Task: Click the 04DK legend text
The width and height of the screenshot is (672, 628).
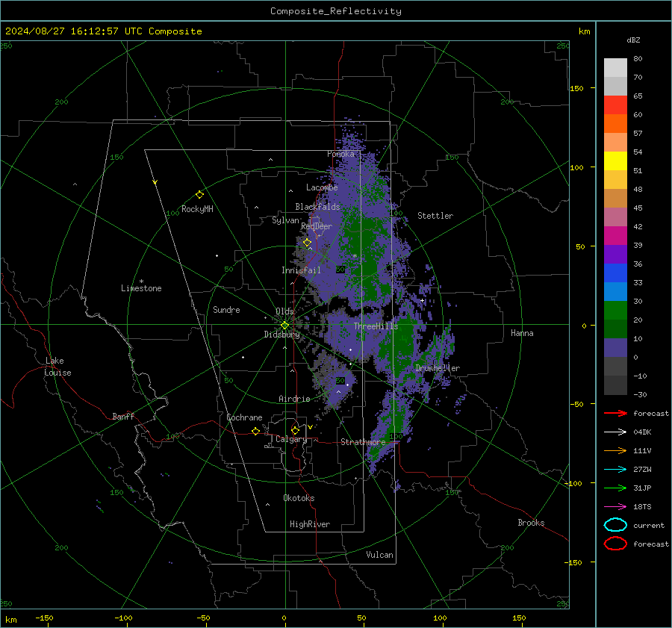Action: [x=642, y=432]
